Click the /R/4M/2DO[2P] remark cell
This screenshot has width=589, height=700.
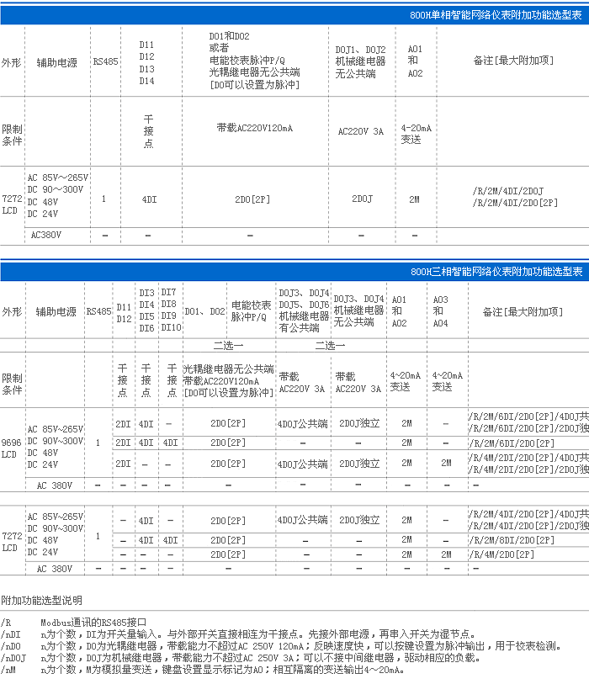[503, 554]
